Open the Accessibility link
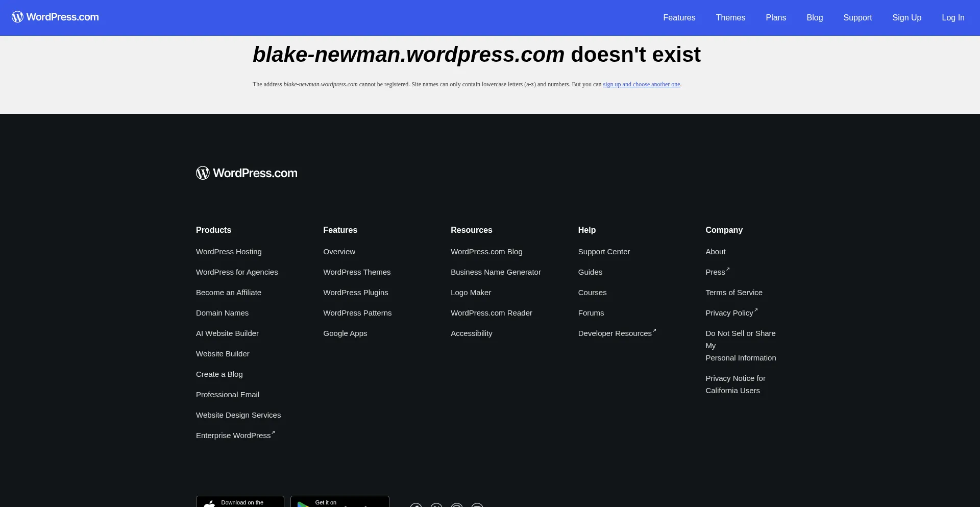Image resolution: width=980 pixels, height=507 pixels. coord(471,333)
